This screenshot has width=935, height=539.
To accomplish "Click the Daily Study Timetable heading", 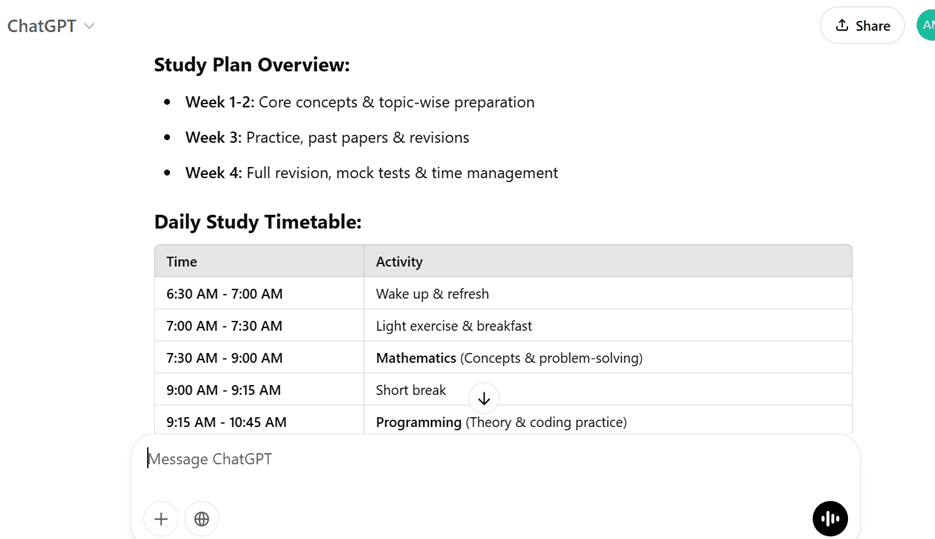I will [x=258, y=222].
